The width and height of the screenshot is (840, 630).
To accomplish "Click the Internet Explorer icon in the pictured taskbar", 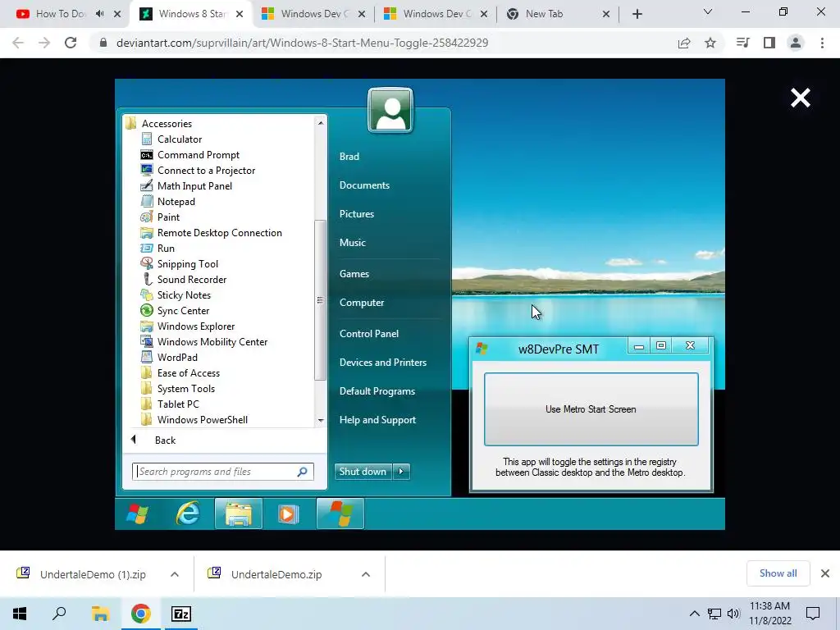I will click(x=188, y=514).
